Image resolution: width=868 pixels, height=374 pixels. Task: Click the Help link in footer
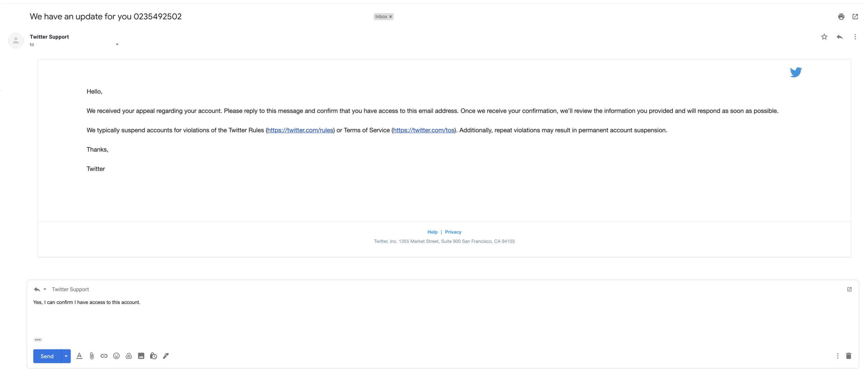[x=432, y=232]
